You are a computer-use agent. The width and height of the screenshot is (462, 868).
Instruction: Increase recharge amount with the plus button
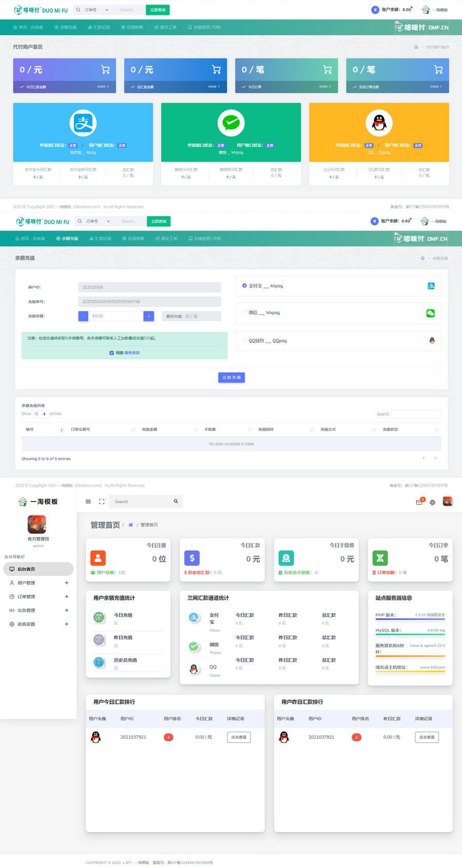[149, 316]
